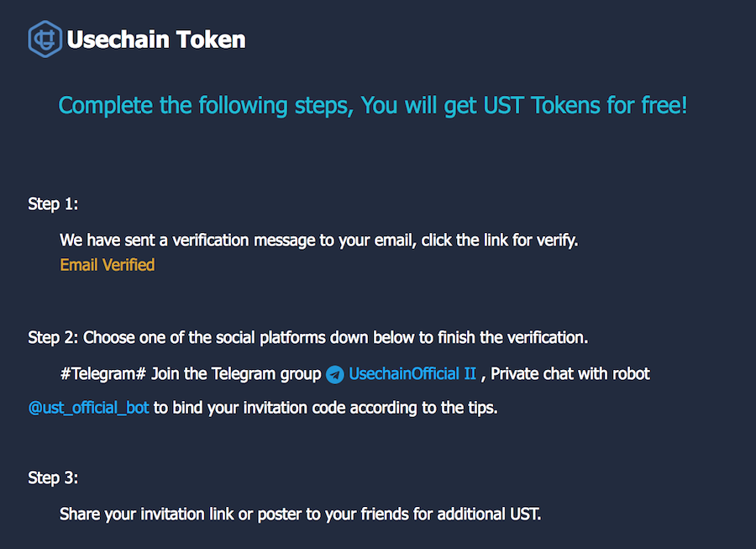Click the Email Verified status text
The width and height of the screenshot is (756, 549).
point(108,265)
